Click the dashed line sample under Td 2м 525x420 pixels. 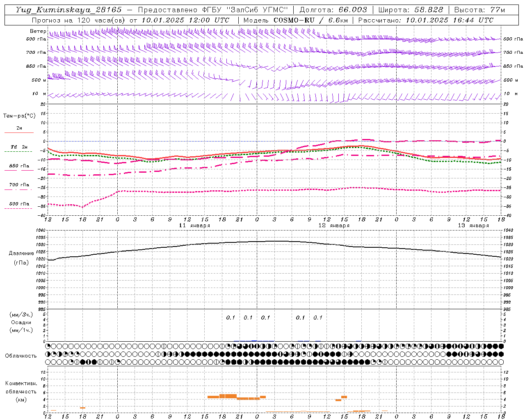point(19,152)
